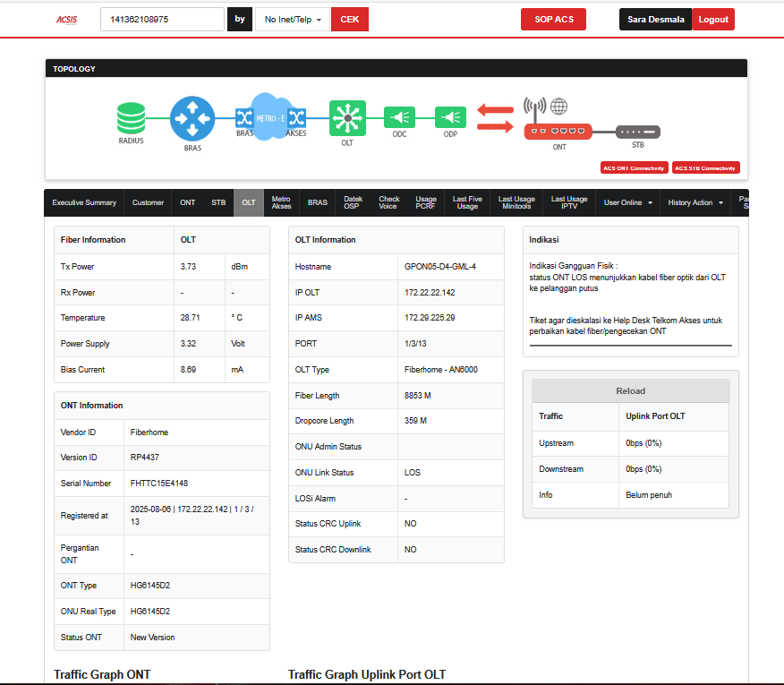Click the STB device icon
This screenshot has height=685, width=784.
pos(638,133)
